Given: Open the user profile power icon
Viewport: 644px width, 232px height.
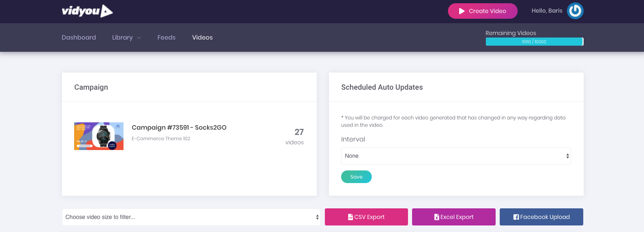Looking at the screenshot, I should coord(575,11).
